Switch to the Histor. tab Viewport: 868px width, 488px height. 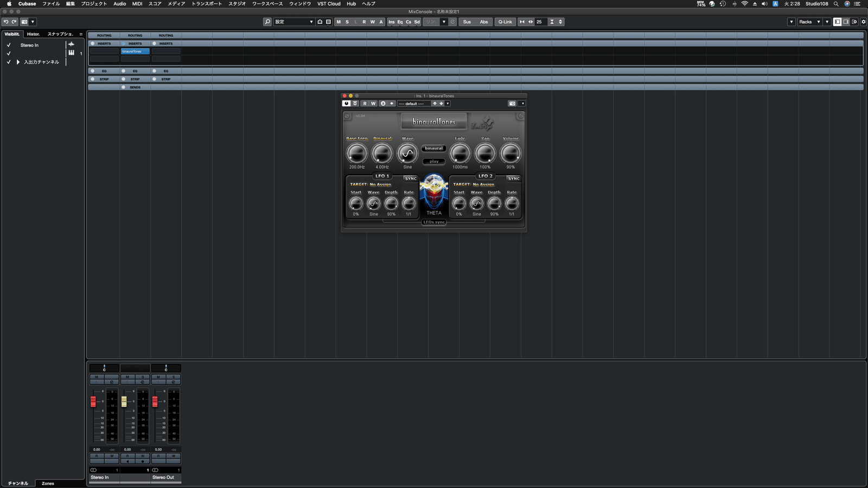[x=34, y=34]
